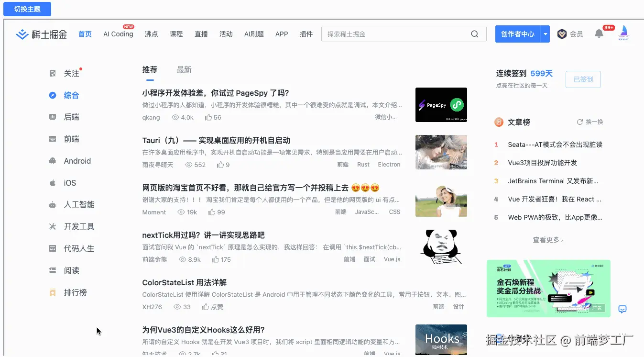Click 点赞 on ColorStateList article
Screen dimensions: 644x357
(x=213, y=307)
